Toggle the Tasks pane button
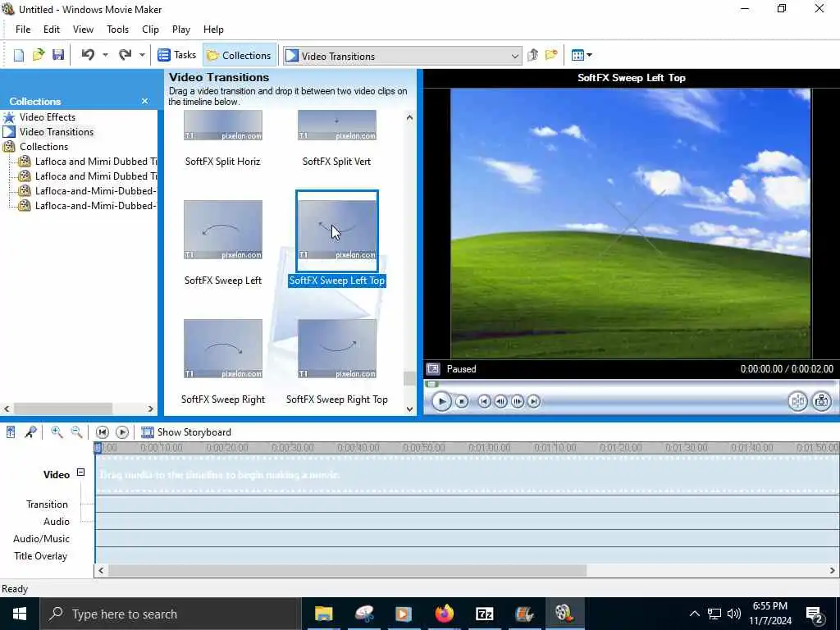The image size is (840, 630). [177, 55]
